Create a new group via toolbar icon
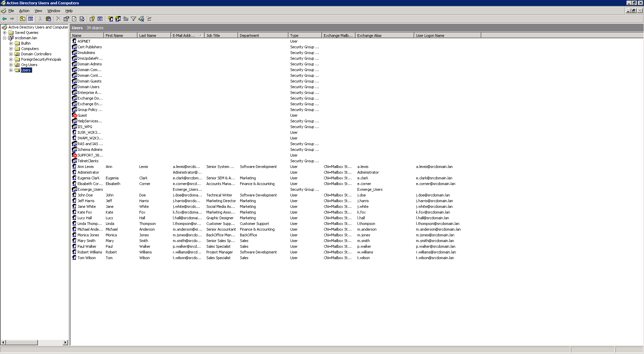The image size is (644, 354). 118,19
